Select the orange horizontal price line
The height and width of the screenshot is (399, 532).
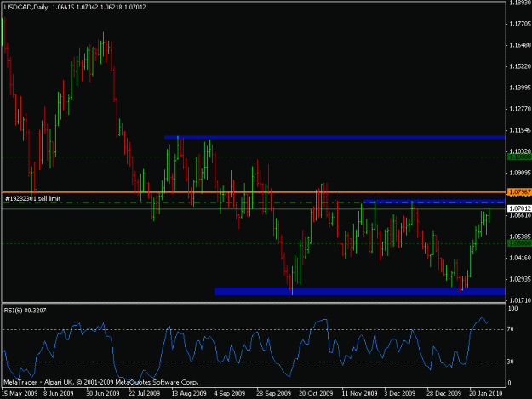point(254,192)
